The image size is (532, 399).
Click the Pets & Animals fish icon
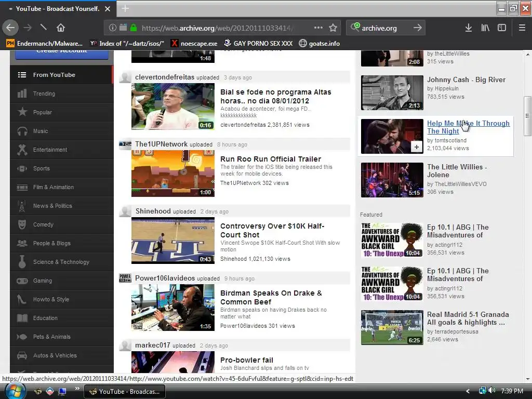point(22,337)
